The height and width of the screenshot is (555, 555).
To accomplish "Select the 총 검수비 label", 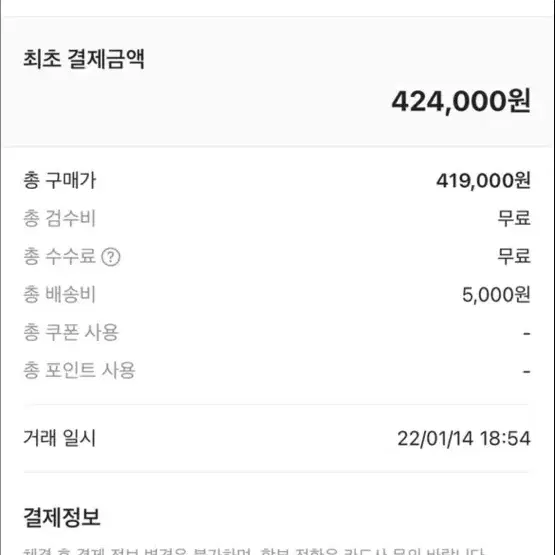I will tap(59, 218).
